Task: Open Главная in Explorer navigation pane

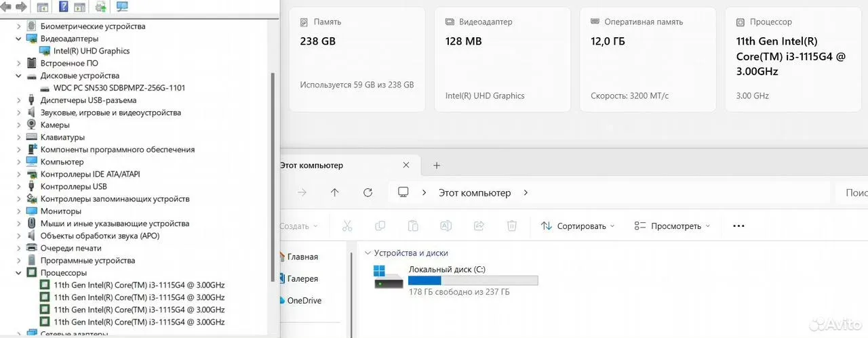Action: coord(298,257)
